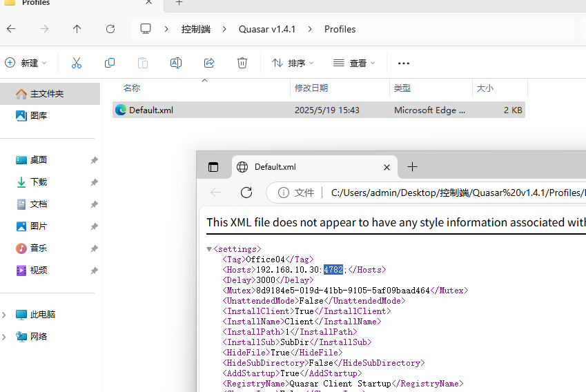Viewport: 586px width, 392px height.
Task: Expand 此电脑 in the sidebar tree
Action: [4, 315]
